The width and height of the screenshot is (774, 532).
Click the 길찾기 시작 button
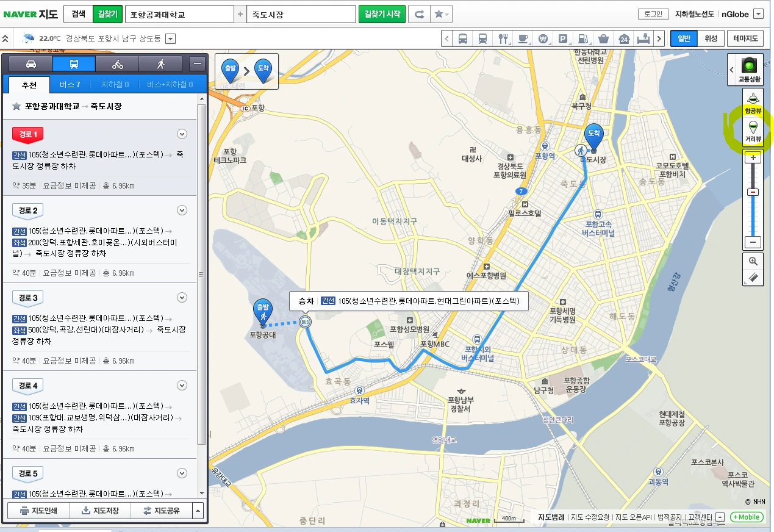382,13
